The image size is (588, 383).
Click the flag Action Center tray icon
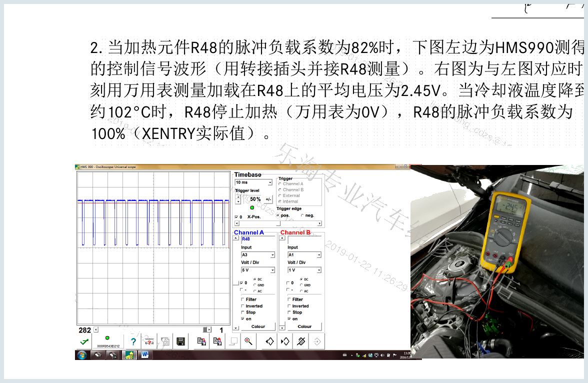pos(394,355)
